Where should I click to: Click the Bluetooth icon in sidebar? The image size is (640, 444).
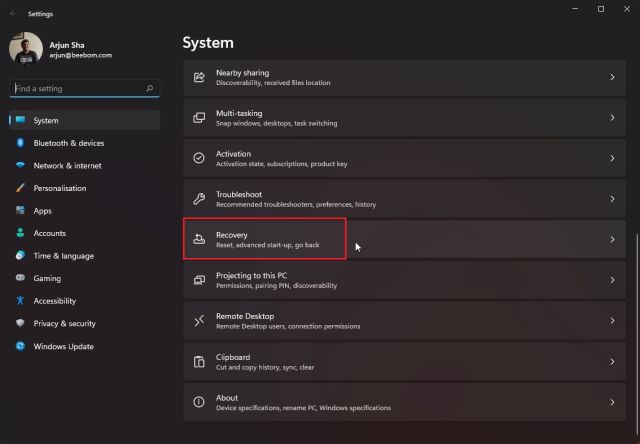20,142
